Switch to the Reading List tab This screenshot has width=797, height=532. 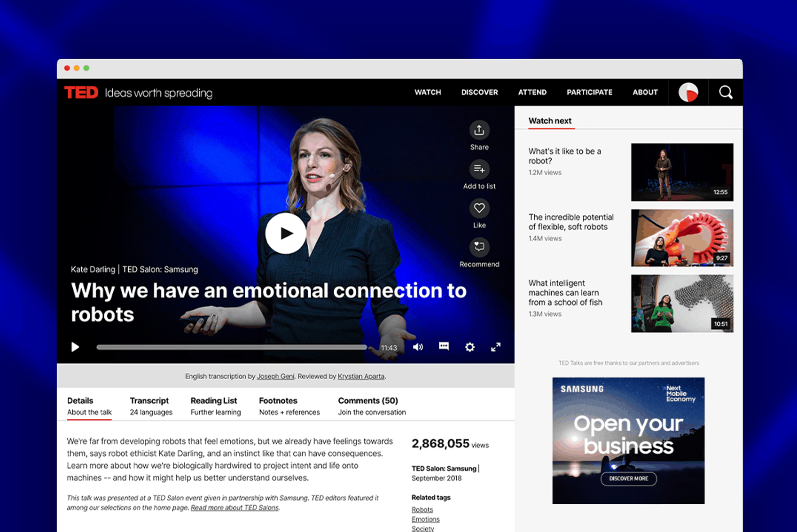pos(215,406)
